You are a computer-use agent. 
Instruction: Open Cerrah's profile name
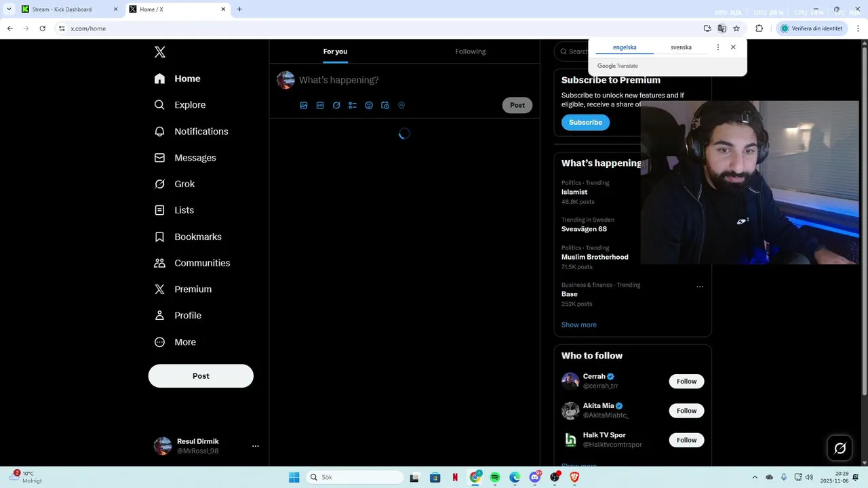(x=594, y=376)
